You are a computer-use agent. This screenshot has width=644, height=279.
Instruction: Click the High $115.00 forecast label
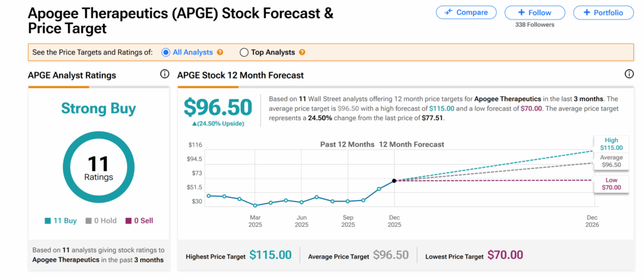click(611, 144)
